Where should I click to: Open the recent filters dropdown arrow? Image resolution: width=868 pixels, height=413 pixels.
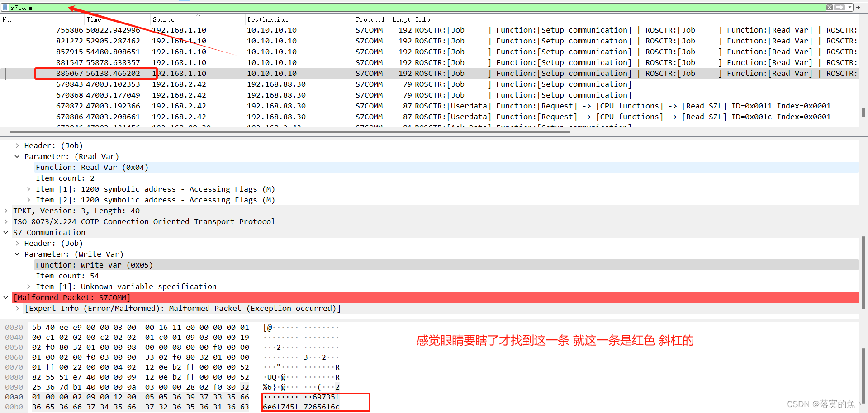point(850,7)
